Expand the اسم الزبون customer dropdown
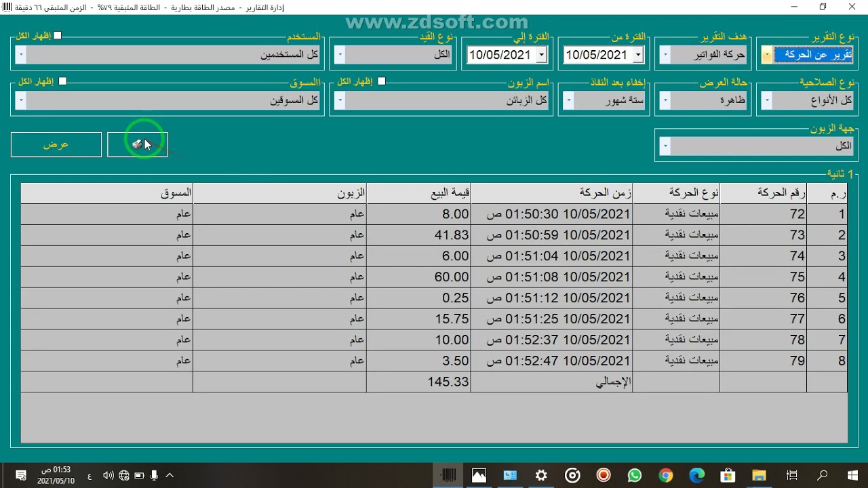 pyautogui.click(x=340, y=101)
